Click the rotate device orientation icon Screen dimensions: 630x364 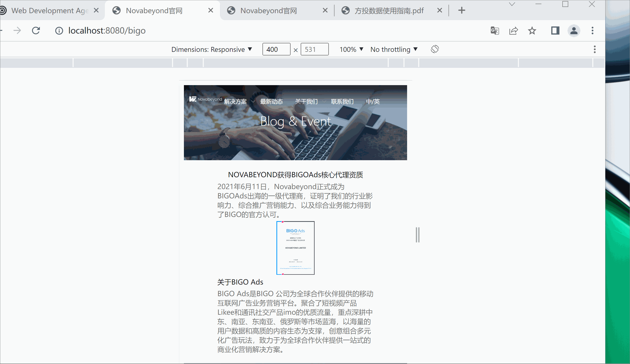[x=435, y=49]
